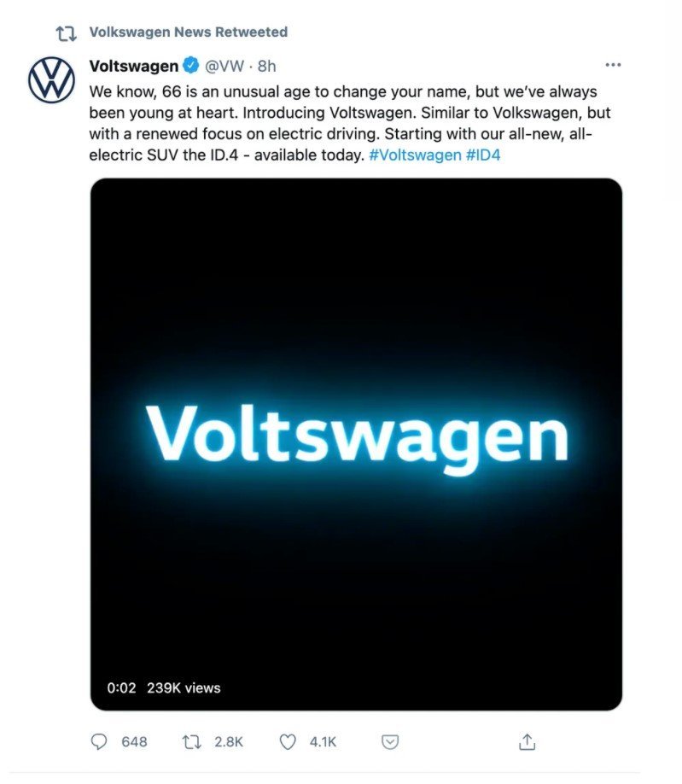This screenshot has height=784, width=682.
Task: Click the 648 replies count
Action: (134, 741)
